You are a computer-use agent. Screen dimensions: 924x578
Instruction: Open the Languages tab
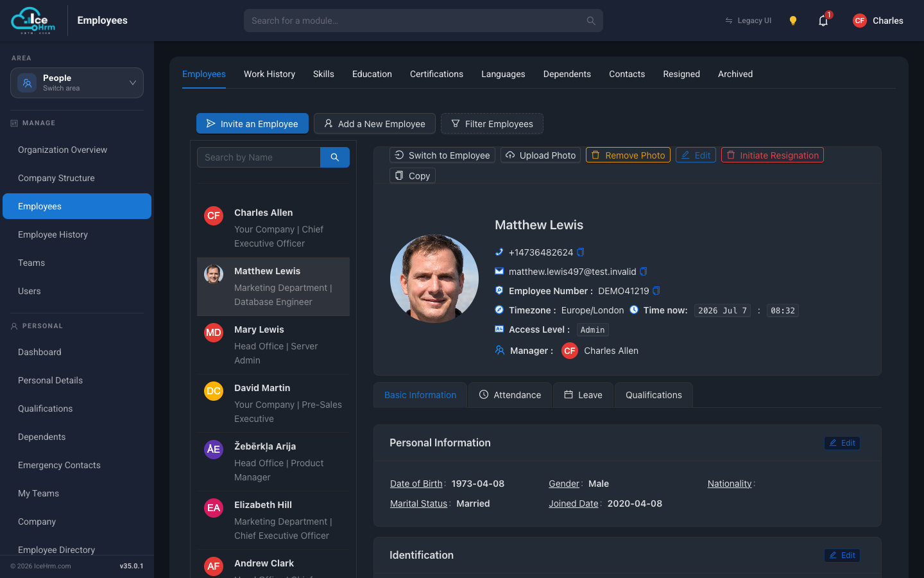(x=503, y=74)
